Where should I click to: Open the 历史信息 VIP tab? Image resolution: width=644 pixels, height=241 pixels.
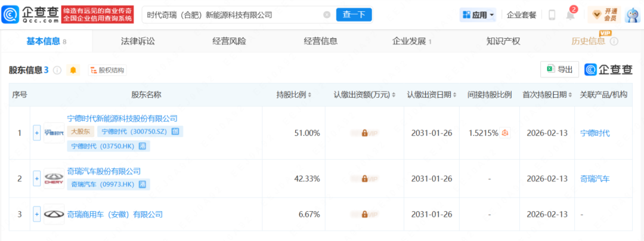(588, 41)
